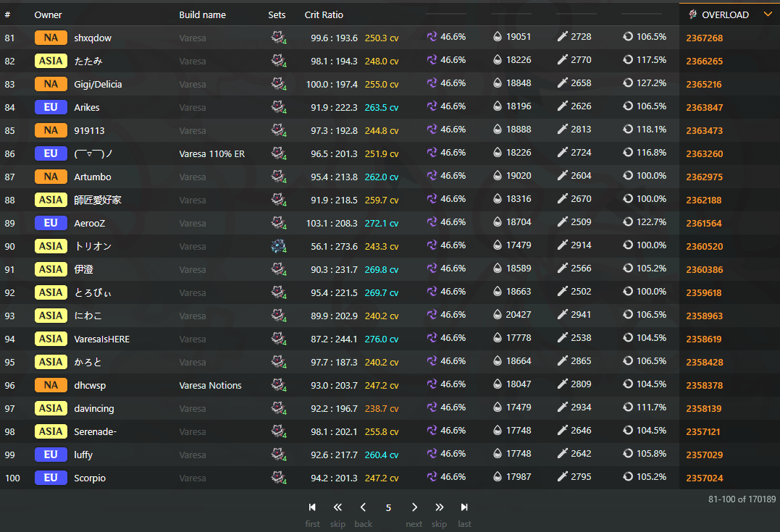Click the Overload icon in the column header
The width and height of the screenshot is (780, 532).
693,14
